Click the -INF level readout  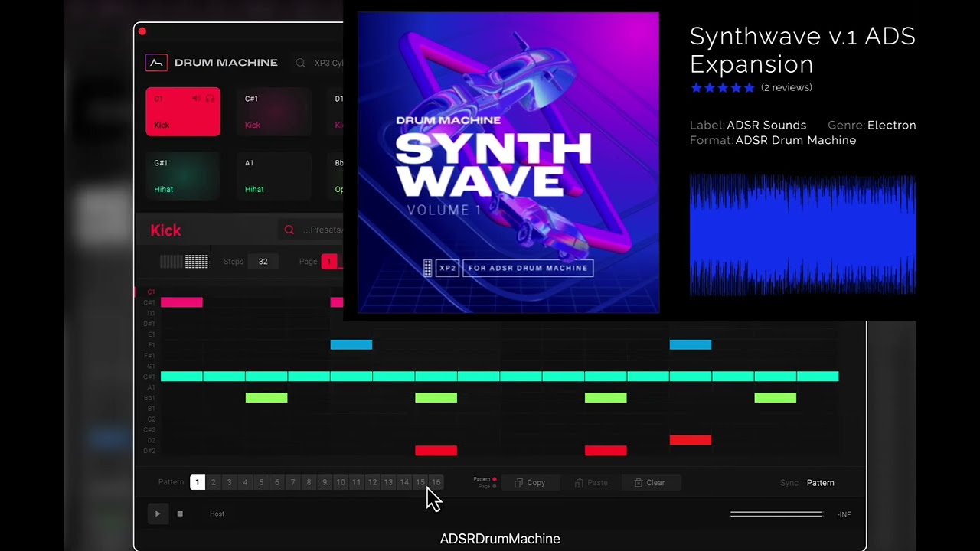point(844,514)
